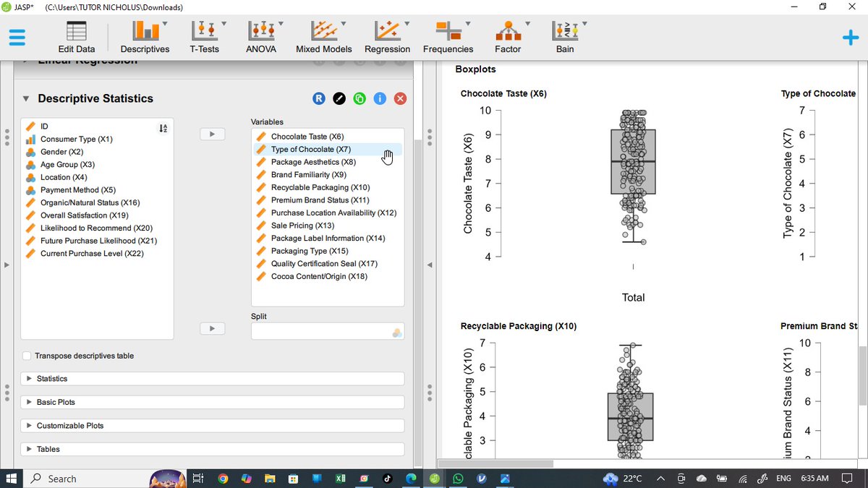The width and height of the screenshot is (868, 488).
Task: Select Age Group (X3) variable
Action: (68, 164)
